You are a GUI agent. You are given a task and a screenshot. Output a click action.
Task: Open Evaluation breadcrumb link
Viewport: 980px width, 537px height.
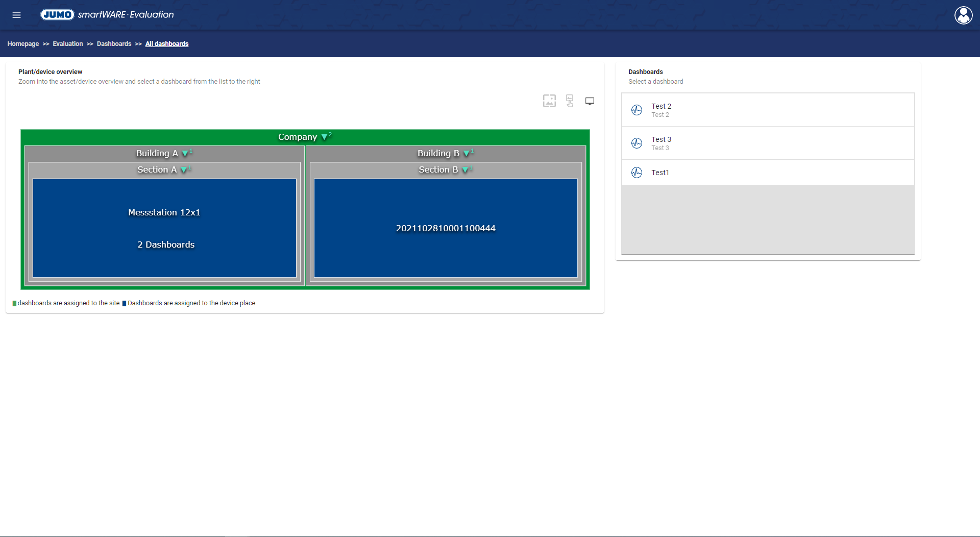pos(67,44)
